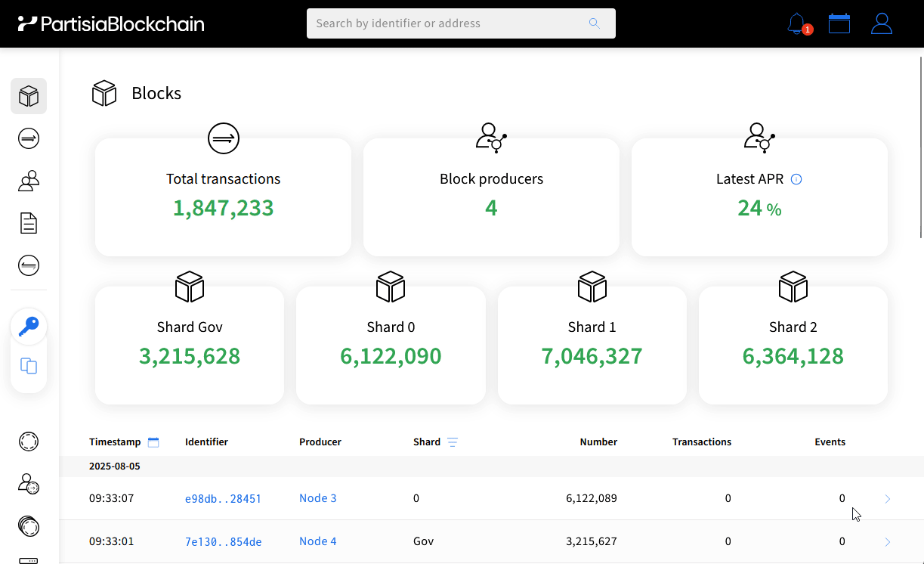Open block identifier e98db..28451
This screenshot has height=564, width=924.
(x=223, y=499)
